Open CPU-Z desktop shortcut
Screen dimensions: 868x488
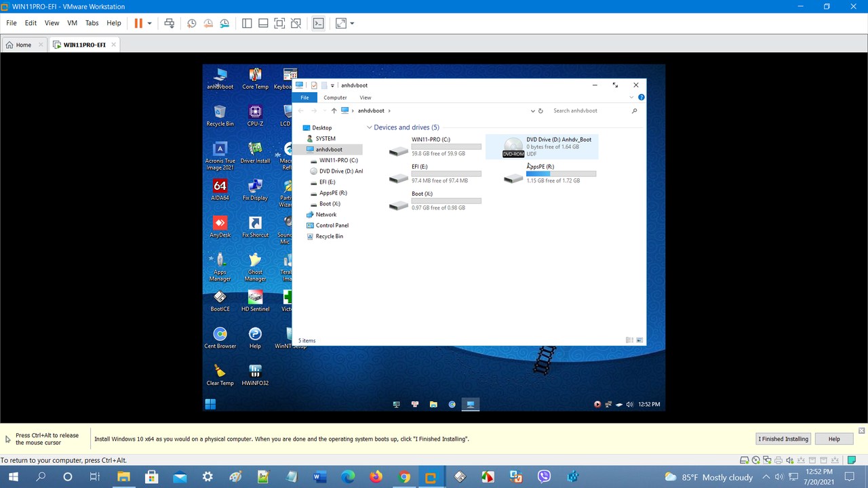255,115
